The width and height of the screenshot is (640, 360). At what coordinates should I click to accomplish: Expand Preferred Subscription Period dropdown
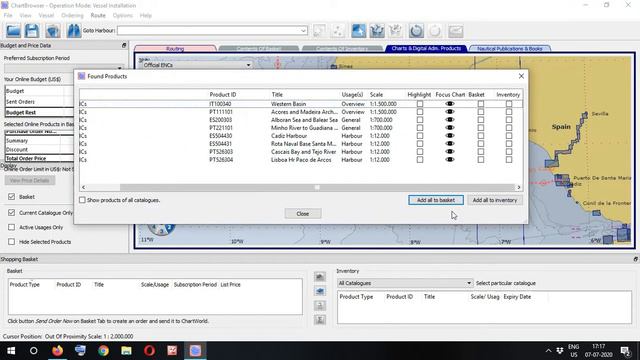click(x=120, y=68)
